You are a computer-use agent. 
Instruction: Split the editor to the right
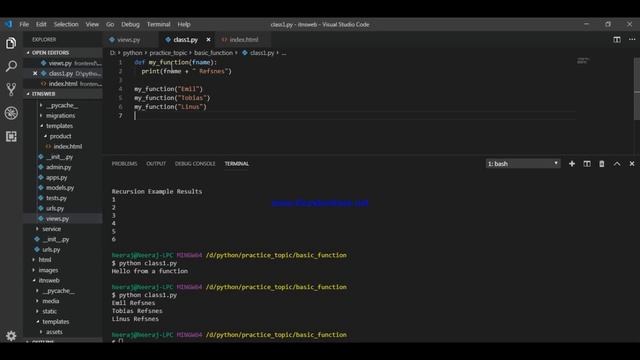[x=617, y=40]
